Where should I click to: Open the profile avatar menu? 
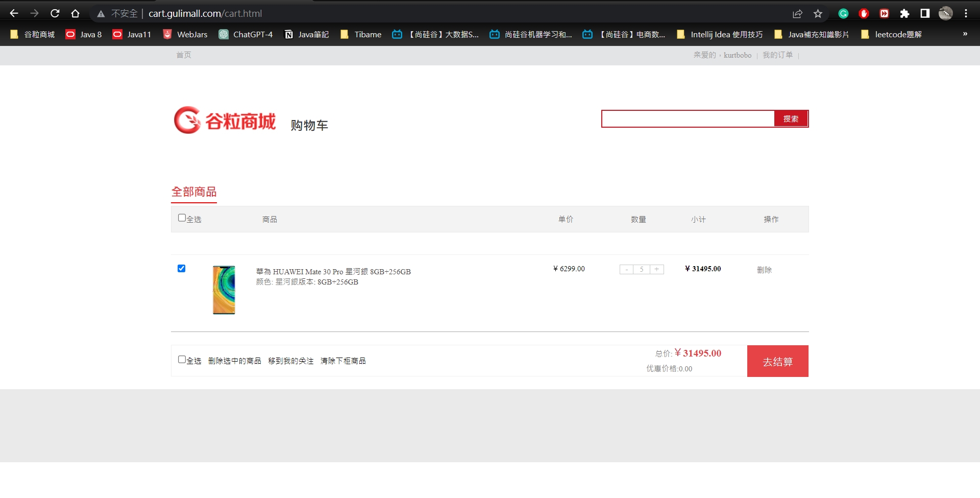click(x=946, y=14)
